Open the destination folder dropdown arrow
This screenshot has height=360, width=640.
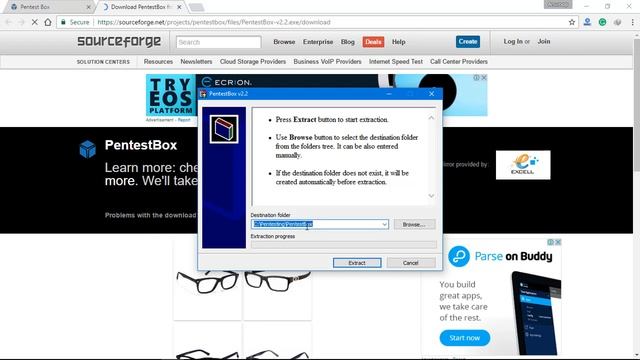384,224
